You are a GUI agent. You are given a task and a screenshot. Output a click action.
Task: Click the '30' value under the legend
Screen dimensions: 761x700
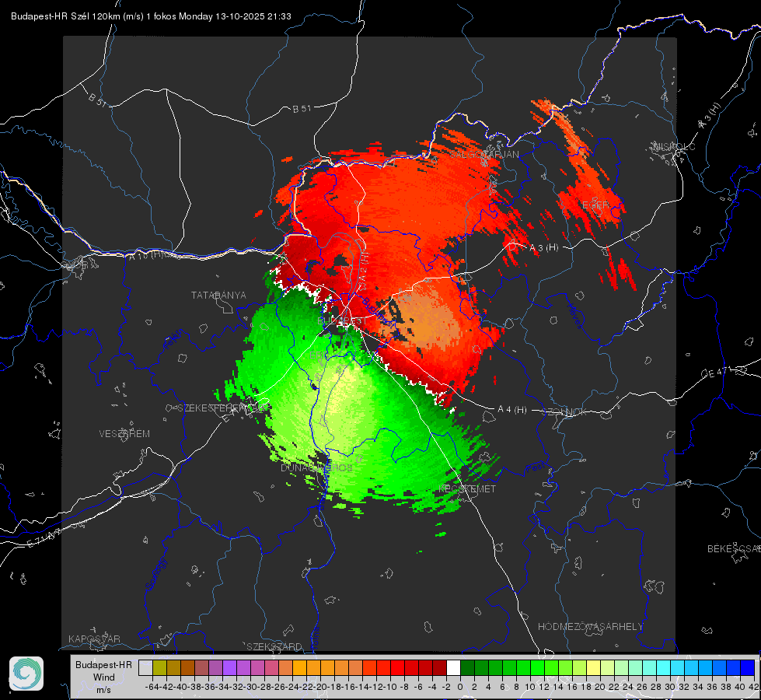670,687
